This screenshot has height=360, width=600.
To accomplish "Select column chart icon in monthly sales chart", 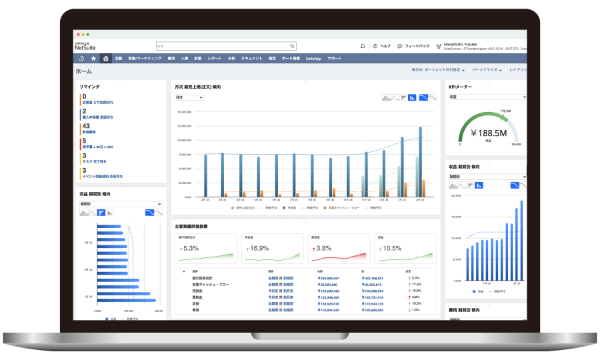I will (x=412, y=98).
